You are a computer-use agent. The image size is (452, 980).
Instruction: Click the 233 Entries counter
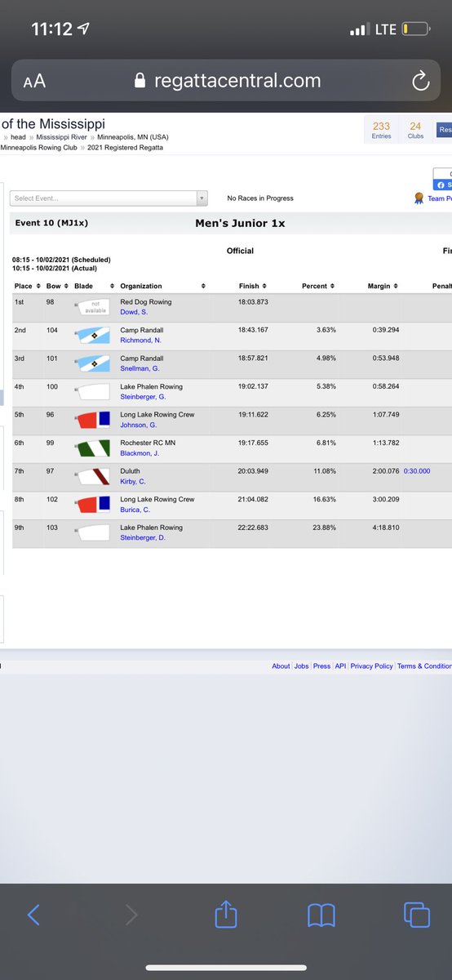[x=381, y=130]
